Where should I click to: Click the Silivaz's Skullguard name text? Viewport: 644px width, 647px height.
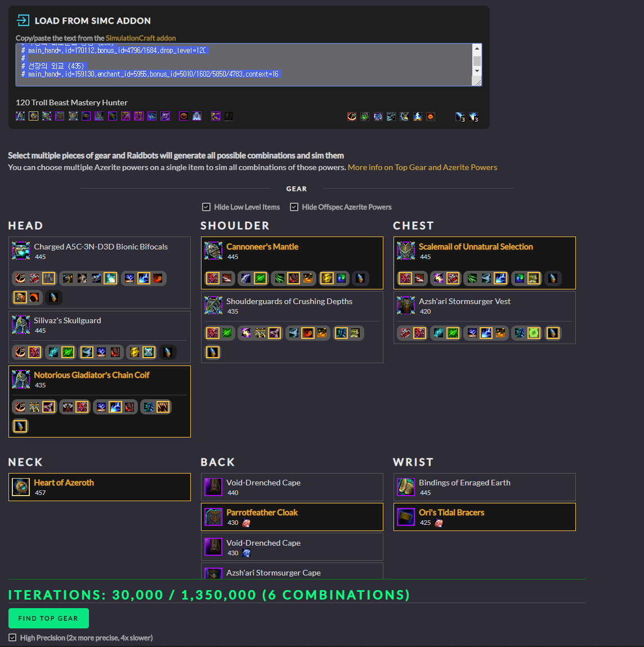67,320
